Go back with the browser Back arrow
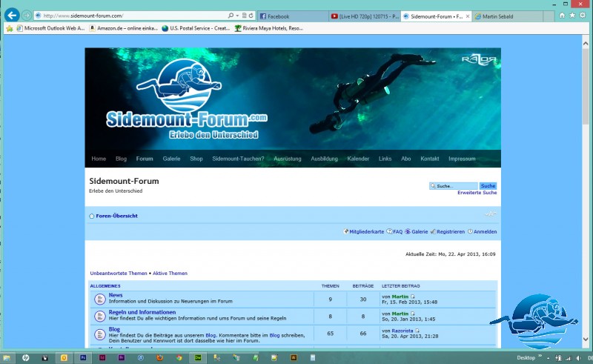 point(12,16)
